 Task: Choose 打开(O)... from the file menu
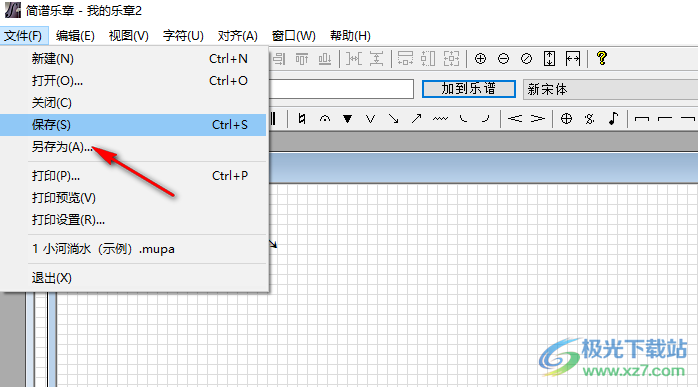(x=134, y=81)
